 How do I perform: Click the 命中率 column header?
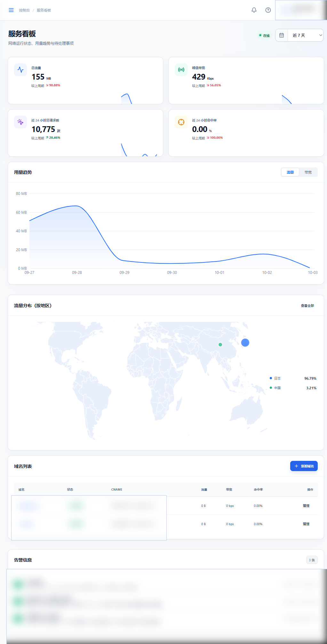click(x=258, y=490)
